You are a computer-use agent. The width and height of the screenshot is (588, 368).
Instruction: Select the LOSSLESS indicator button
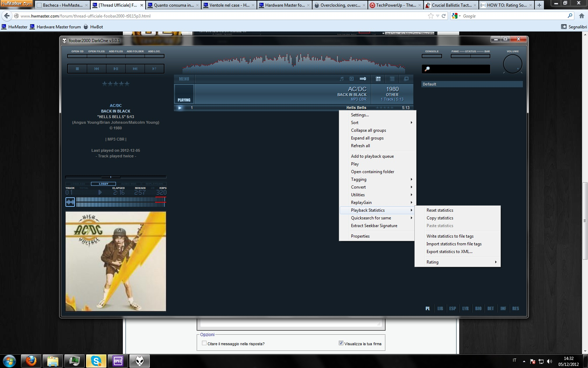tap(78, 184)
